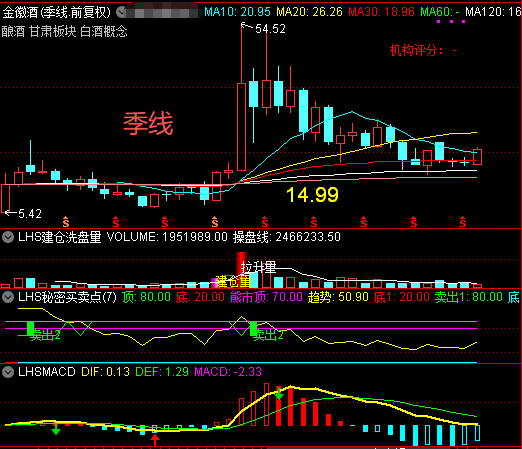The height and width of the screenshot is (449, 522).
Task: Click the DEF: 1.29 value
Action: 162,372
